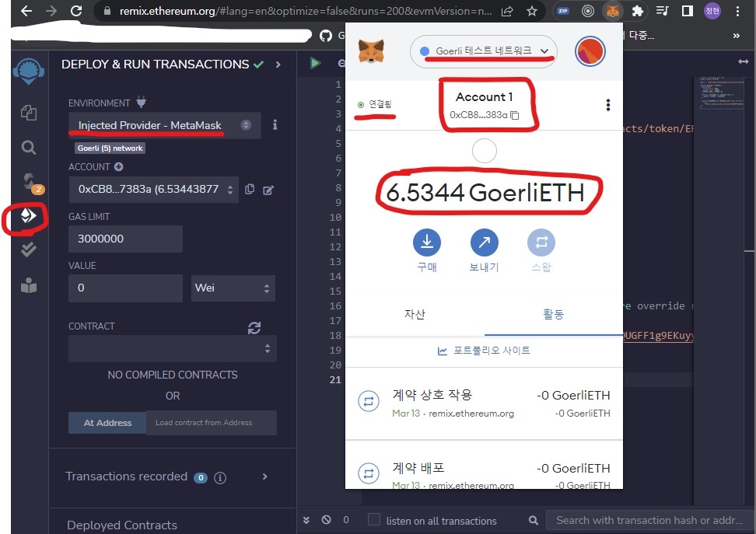Select the Goerli (5) network badge
Viewport: 756px width, 534px height.
click(x=110, y=148)
